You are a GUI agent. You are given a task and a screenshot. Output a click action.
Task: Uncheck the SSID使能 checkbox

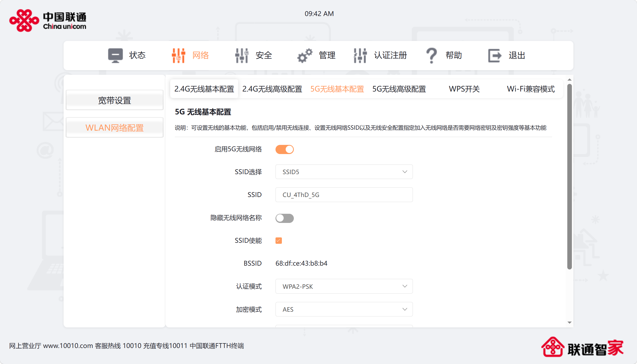[x=279, y=240]
